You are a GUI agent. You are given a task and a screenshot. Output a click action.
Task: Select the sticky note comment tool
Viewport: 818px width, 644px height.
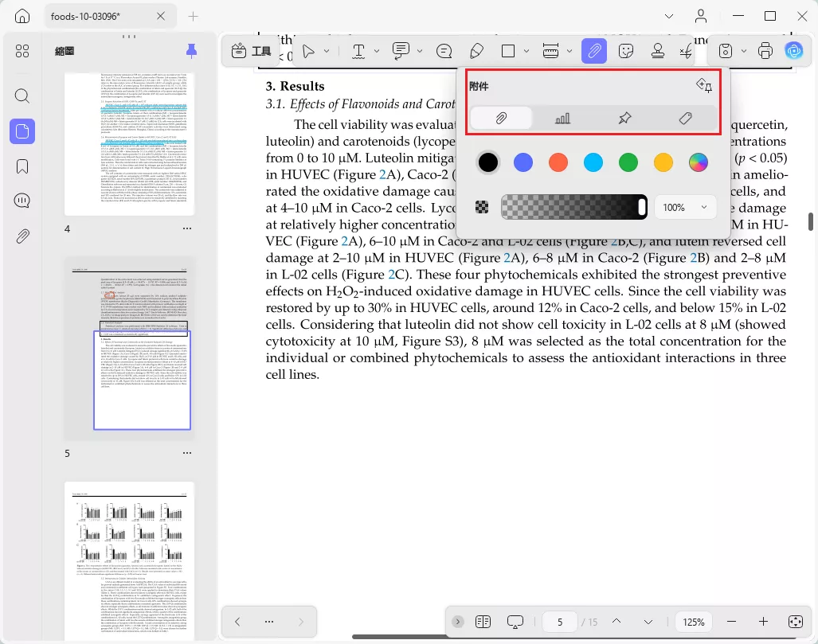point(444,51)
